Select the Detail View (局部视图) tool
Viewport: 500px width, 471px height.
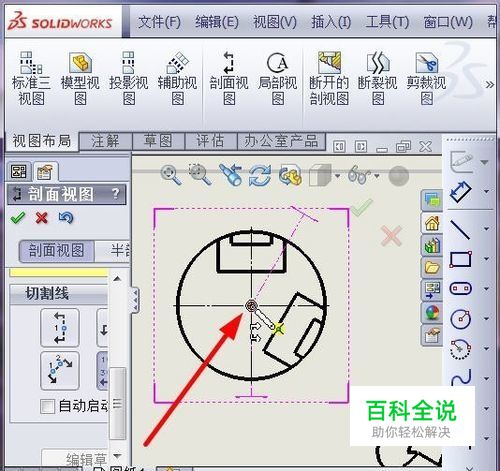click(278, 78)
